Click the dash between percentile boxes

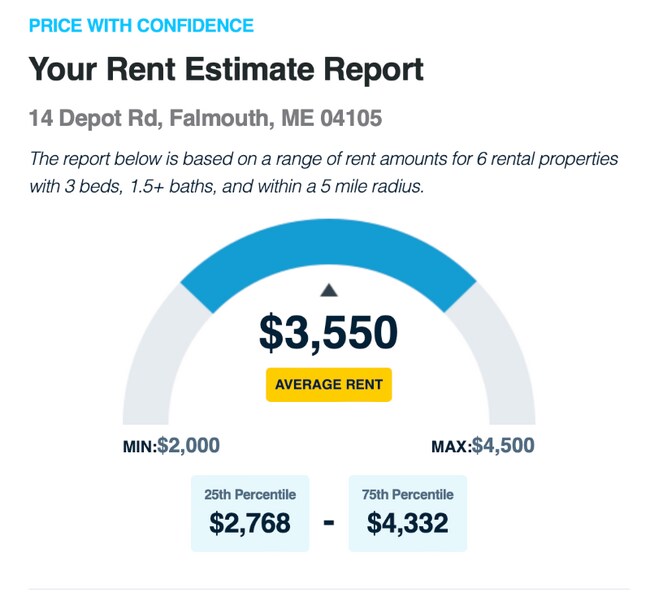click(329, 523)
